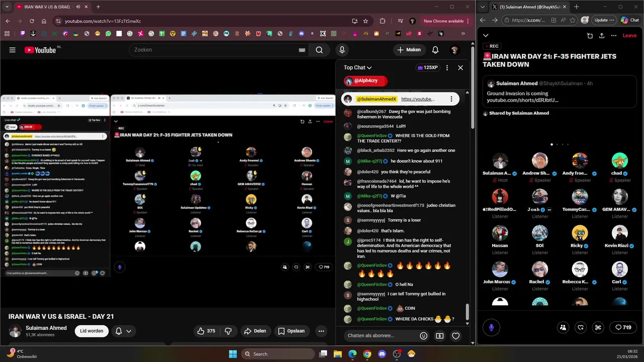Click the Windows taskbar Search box
The image size is (644, 362).
278,354
